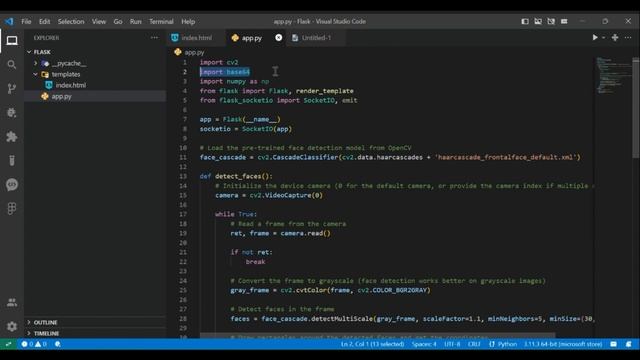Viewport: 640px width, 360px height.
Task: Open the Explorer view in activity bar
Action: [12, 40]
